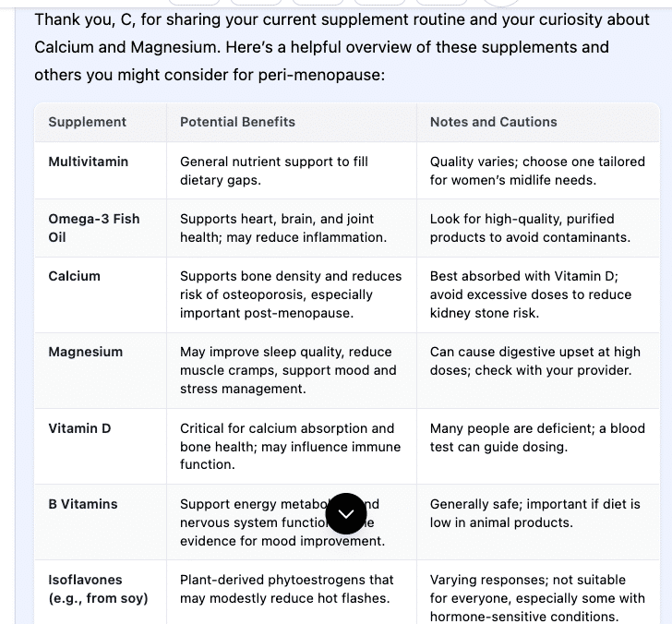Click the Calcium supplement name cell
Screen dimensions: 672x624
tap(74, 276)
